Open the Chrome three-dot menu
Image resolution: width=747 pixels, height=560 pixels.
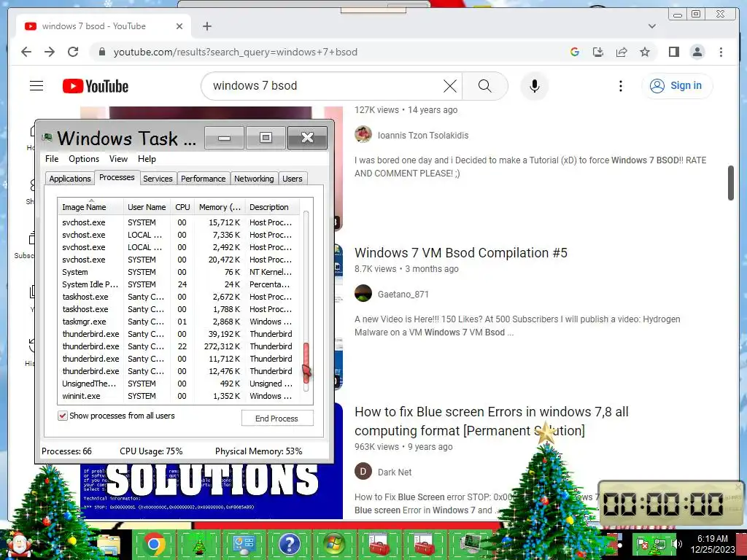click(721, 52)
